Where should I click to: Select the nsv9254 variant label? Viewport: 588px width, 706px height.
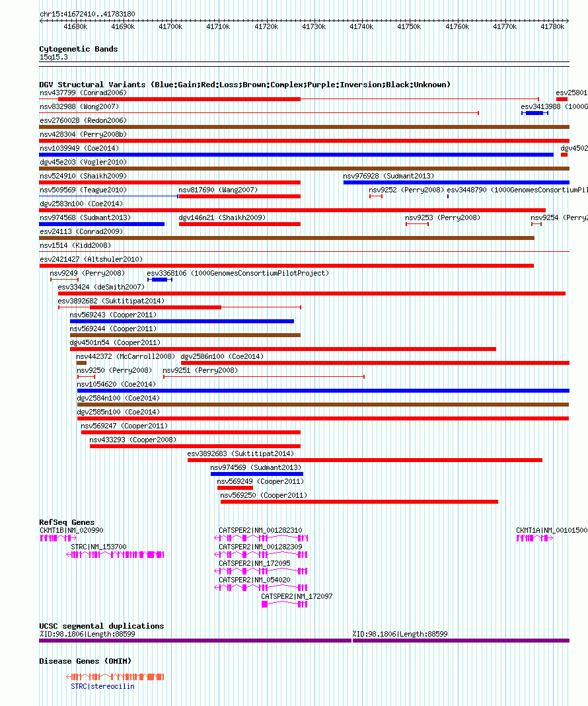(559, 218)
